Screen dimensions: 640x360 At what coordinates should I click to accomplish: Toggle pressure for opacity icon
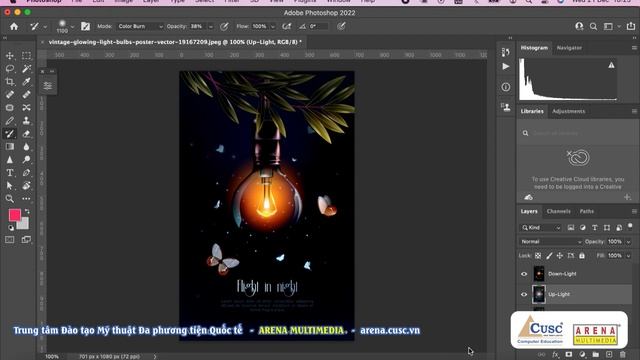click(224, 27)
